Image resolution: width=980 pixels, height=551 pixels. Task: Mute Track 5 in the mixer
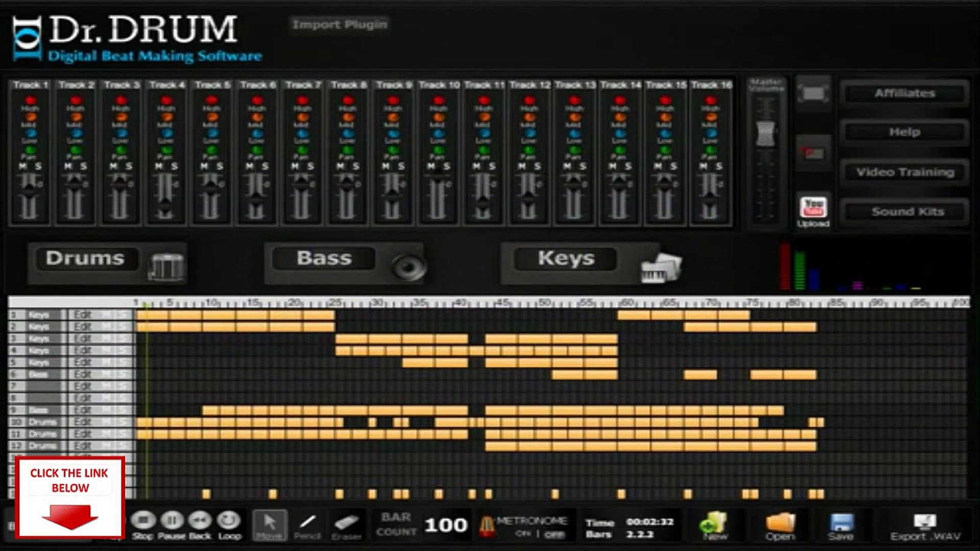[204, 166]
